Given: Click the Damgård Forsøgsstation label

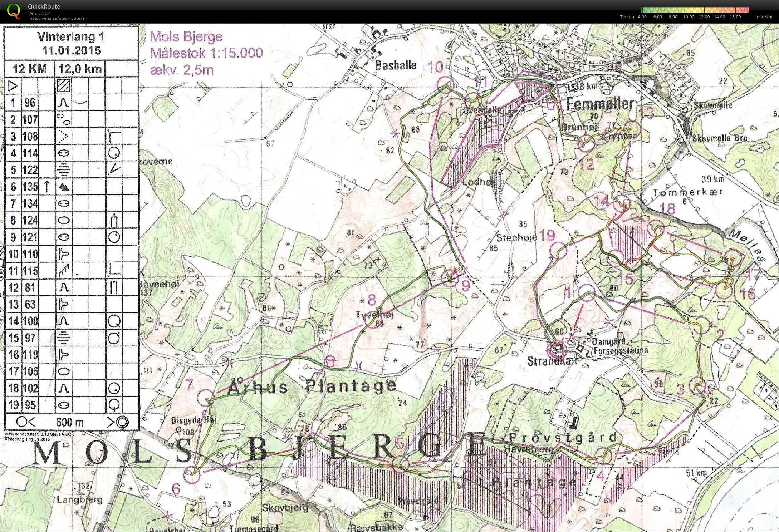Looking at the screenshot, I should tap(619, 346).
